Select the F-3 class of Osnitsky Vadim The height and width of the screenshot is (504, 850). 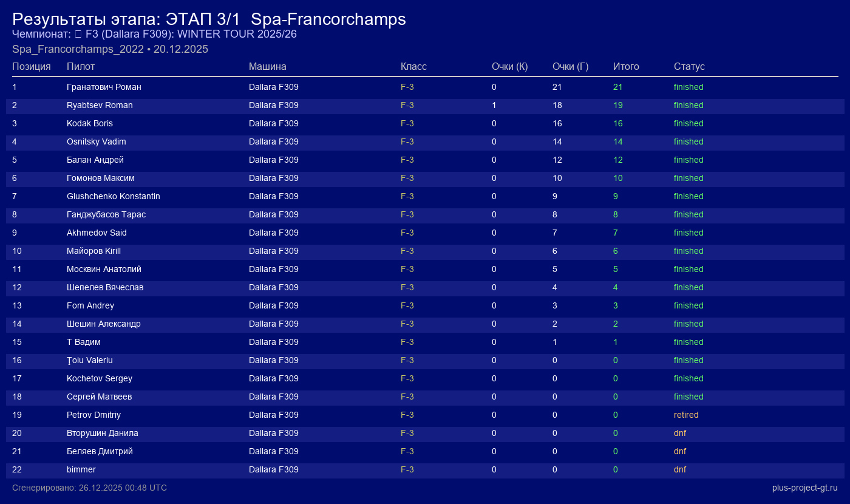pyautogui.click(x=407, y=141)
